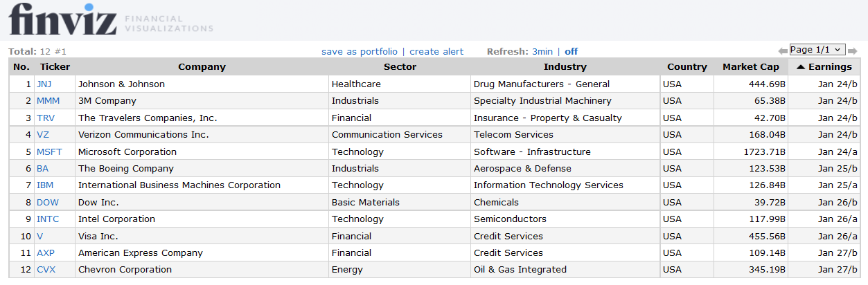The height and width of the screenshot is (285, 868).
Task: Click the Earnings ascending sort arrow
Action: point(801,67)
